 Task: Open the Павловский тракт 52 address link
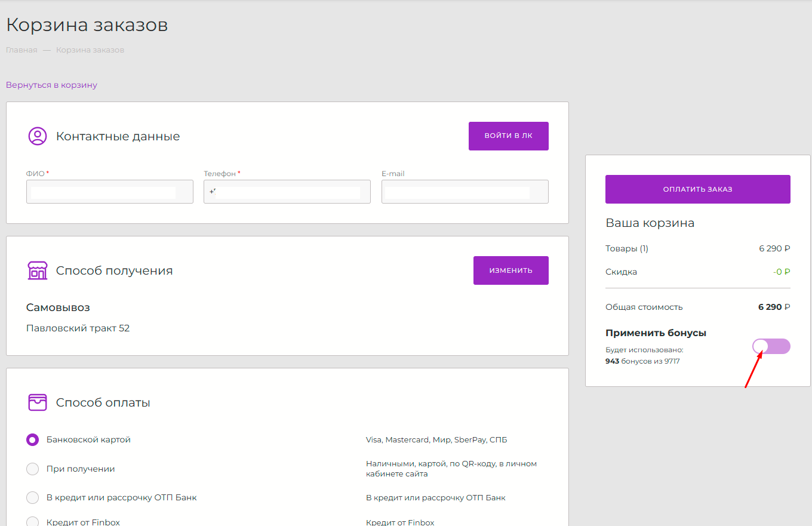(78, 328)
